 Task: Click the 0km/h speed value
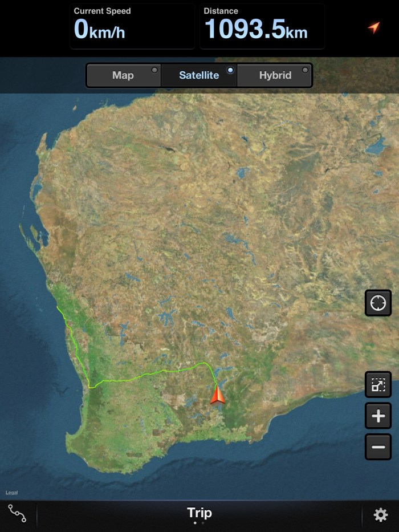pos(100,30)
